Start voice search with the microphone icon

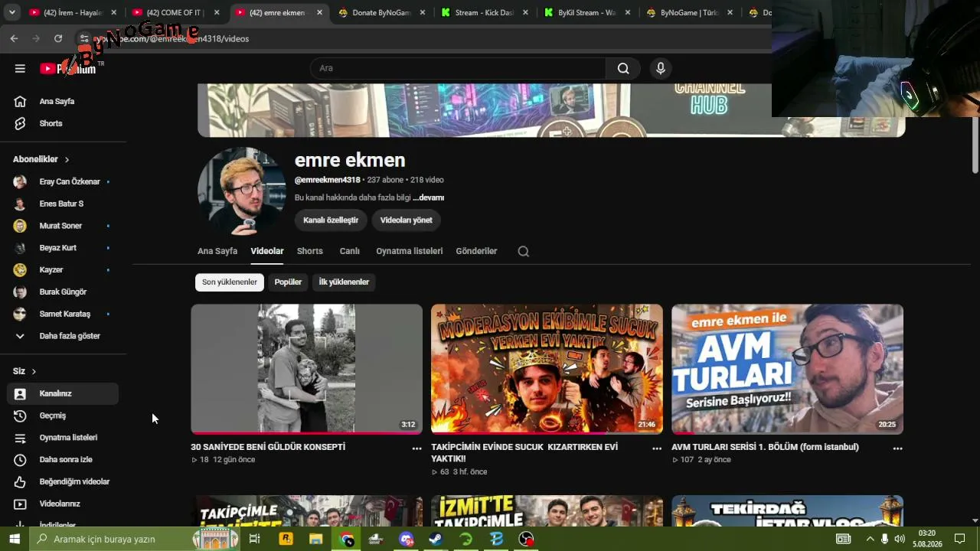tap(661, 68)
